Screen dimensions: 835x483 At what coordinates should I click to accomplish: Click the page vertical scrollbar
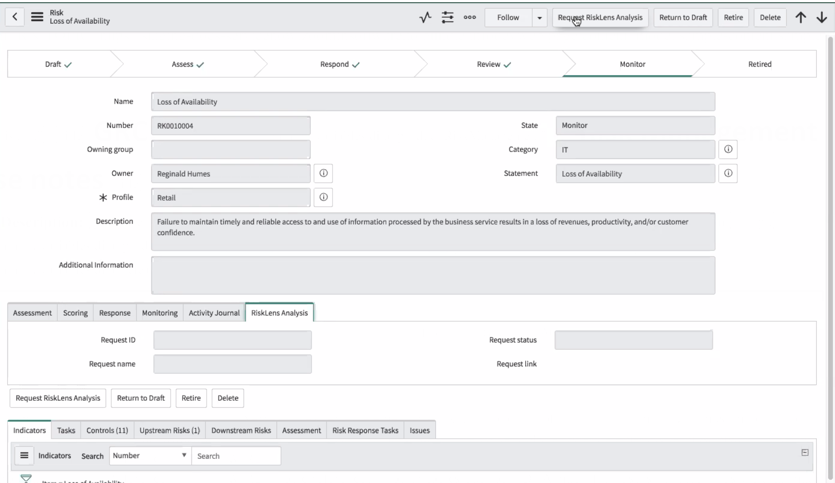pos(830,256)
